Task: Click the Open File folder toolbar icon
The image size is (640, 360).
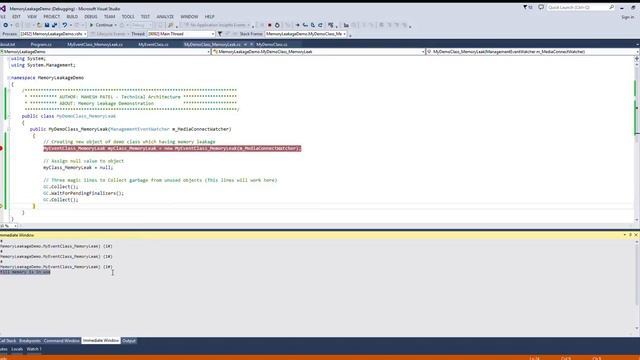Action: (x=39, y=25)
